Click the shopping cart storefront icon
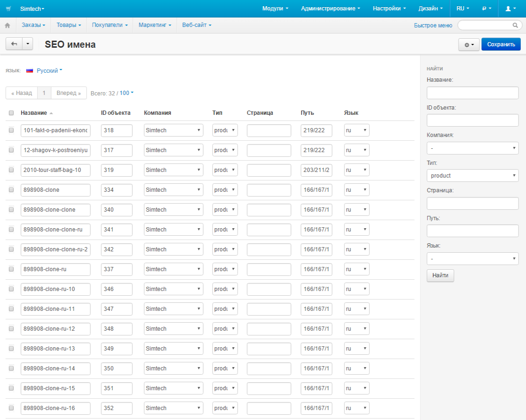526x420 pixels. [8, 9]
